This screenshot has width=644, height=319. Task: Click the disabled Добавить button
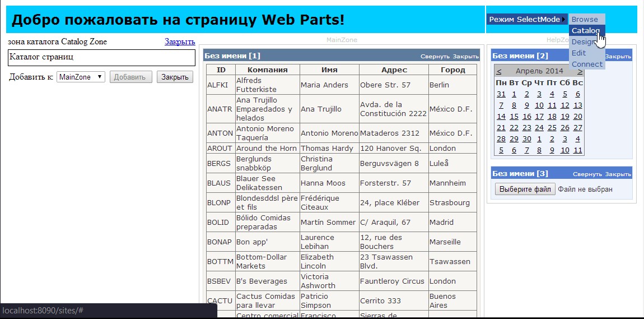pos(130,77)
